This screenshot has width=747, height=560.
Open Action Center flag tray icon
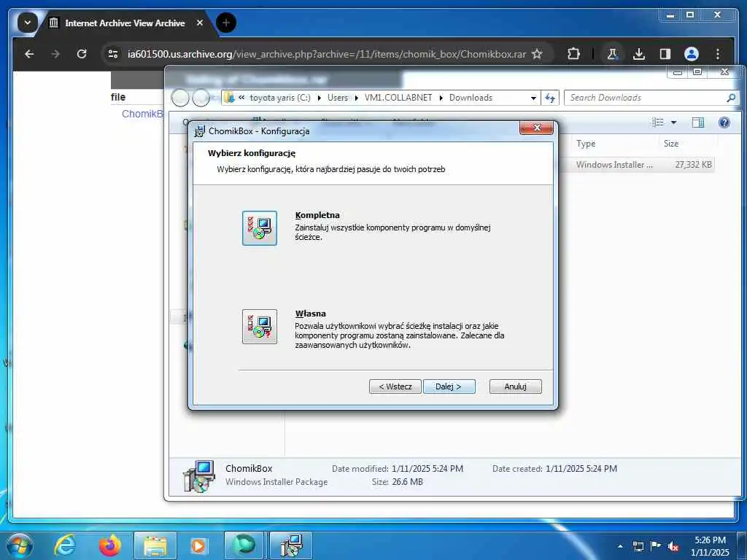coord(655,546)
